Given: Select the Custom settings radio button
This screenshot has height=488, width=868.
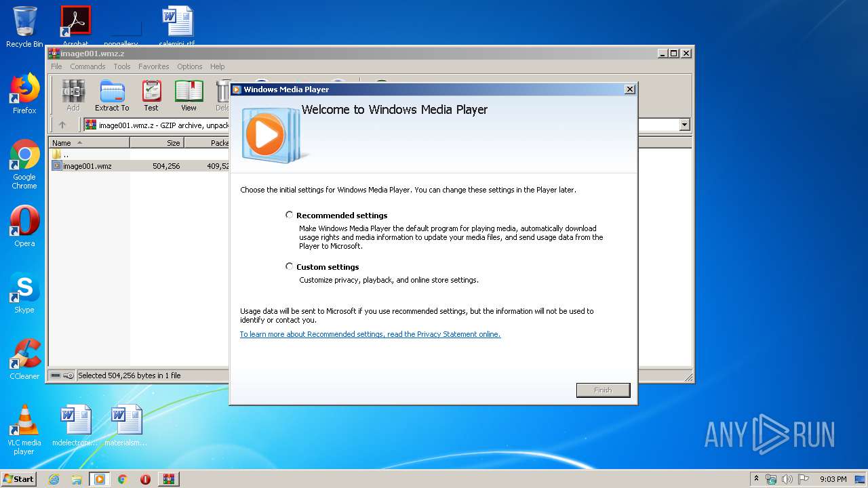Looking at the screenshot, I should (x=290, y=266).
